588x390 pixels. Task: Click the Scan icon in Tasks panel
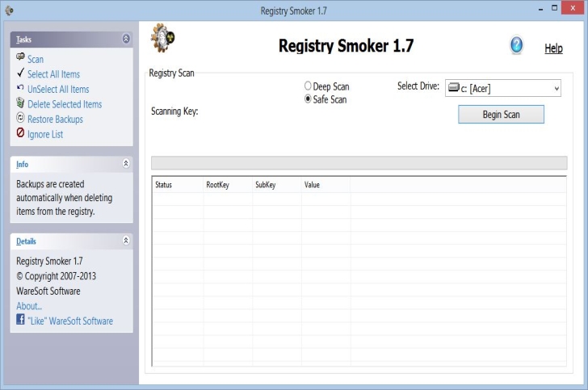(x=20, y=58)
